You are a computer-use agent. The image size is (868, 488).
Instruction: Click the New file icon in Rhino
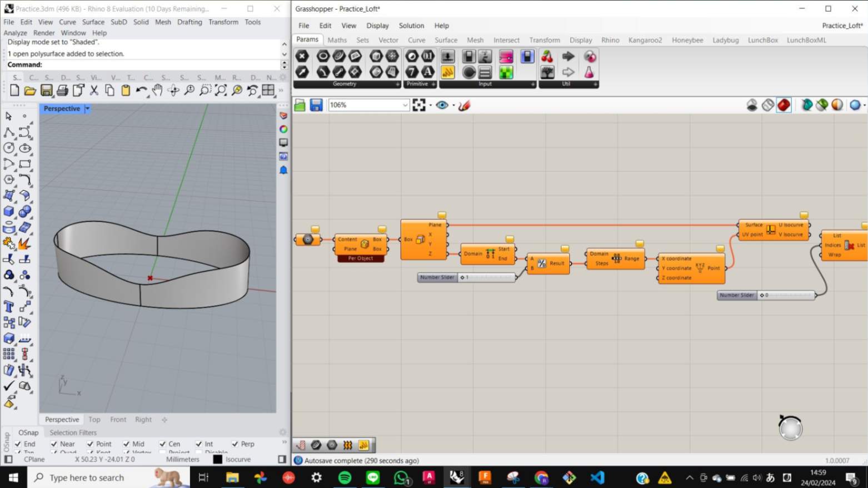click(x=15, y=90)
